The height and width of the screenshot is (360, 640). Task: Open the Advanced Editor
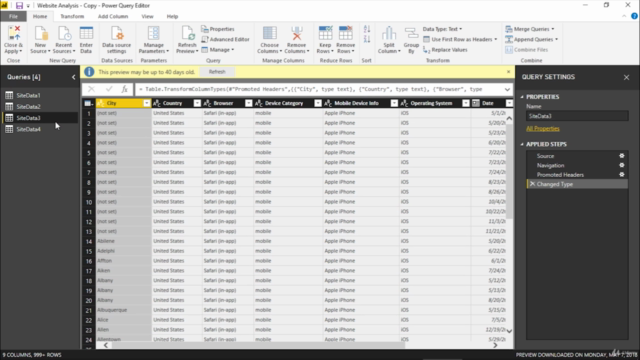point(225,39)
